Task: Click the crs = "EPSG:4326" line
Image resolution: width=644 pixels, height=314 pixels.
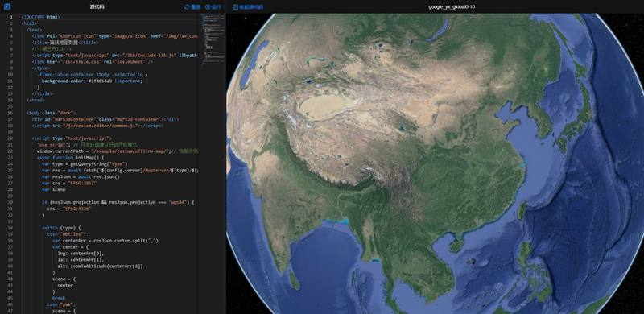Action: (68, 209)
